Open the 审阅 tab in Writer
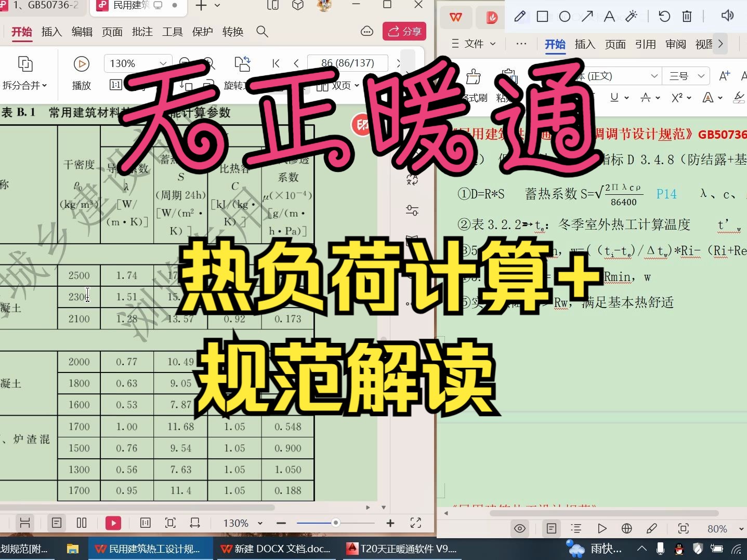Image resolution: width=747 pixels, height=560 pixels. click(x=675, y=44)
